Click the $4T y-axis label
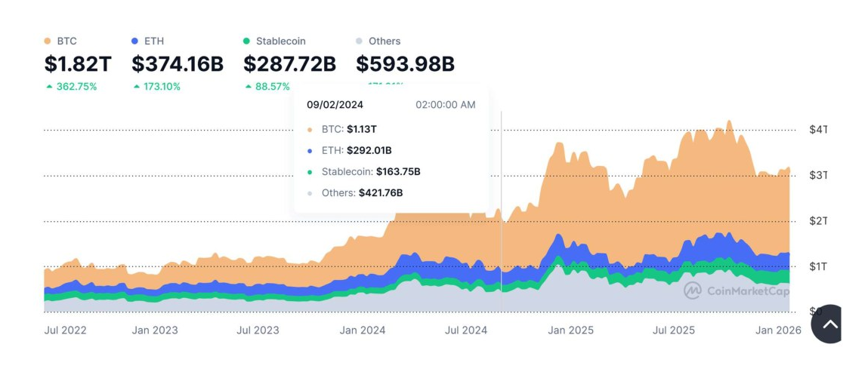The image size is (868, 375). click(x=817, y=130)
